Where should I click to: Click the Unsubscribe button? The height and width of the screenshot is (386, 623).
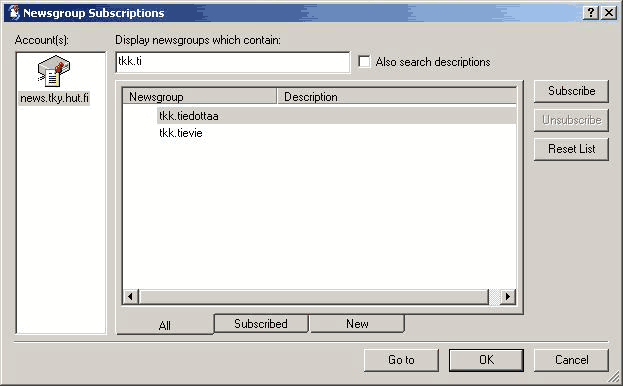(x=571, y=120)
